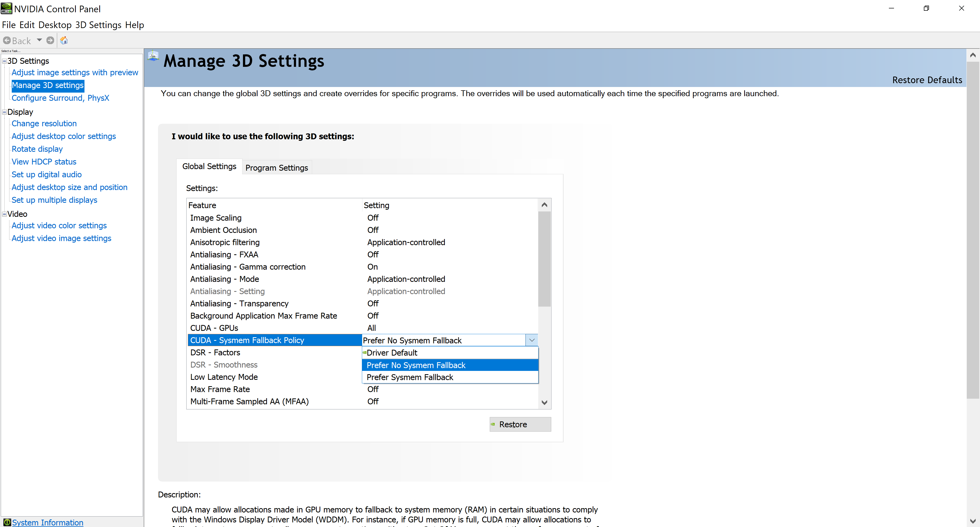Image resolution: width=980 pixels, height=527 pixels.
Task: Open the Back history dropdown arrow
Action: point(39,40)
